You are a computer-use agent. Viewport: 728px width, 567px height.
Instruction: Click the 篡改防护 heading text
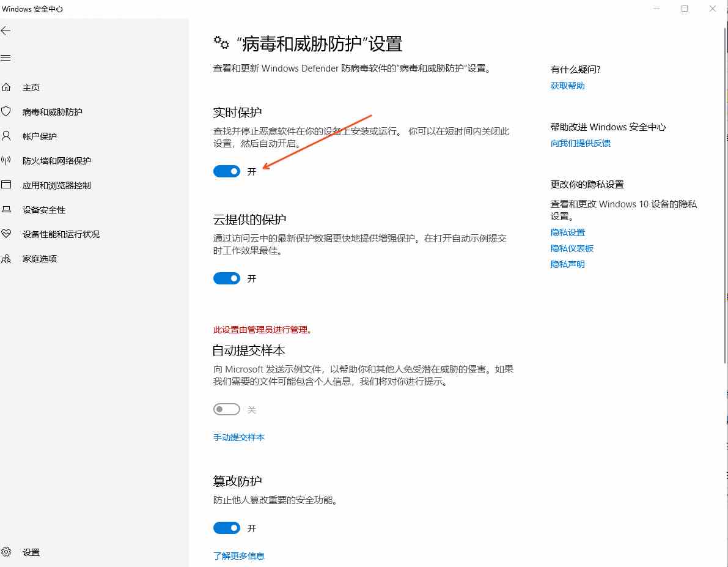[x=237, y=481]
